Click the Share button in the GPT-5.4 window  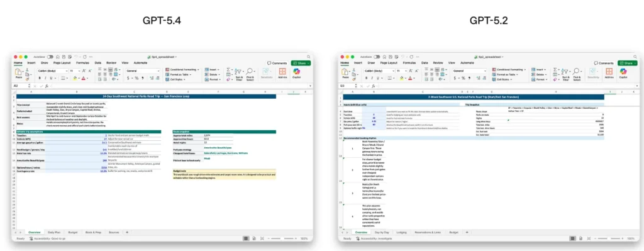tap(301, 64)
